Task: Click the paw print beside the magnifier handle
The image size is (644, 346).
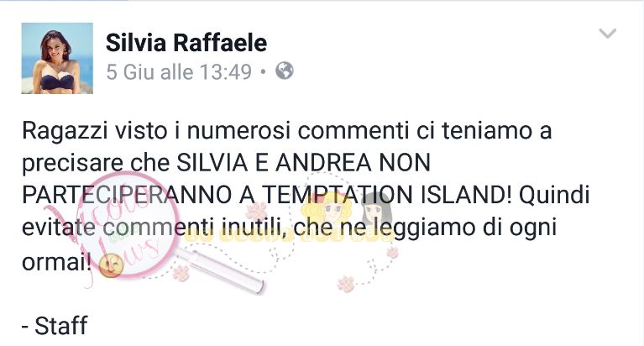Action: tap(181, 272)
